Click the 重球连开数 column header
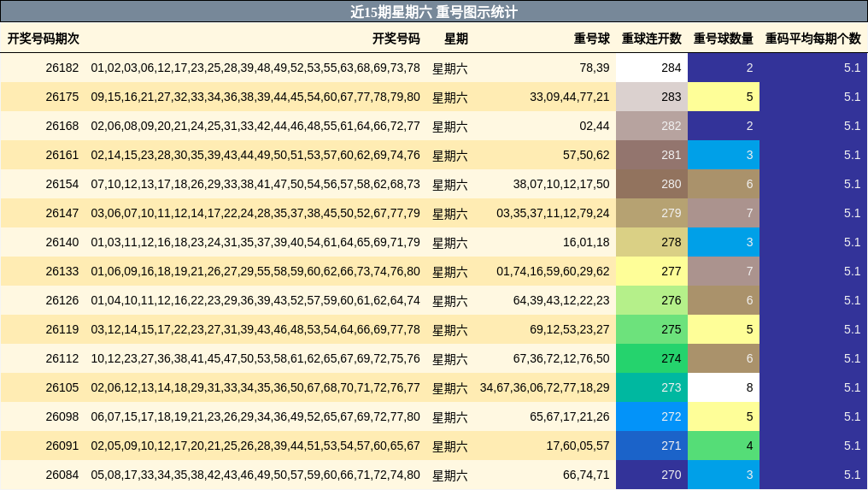The image size is (868, 490). [651, 38]
